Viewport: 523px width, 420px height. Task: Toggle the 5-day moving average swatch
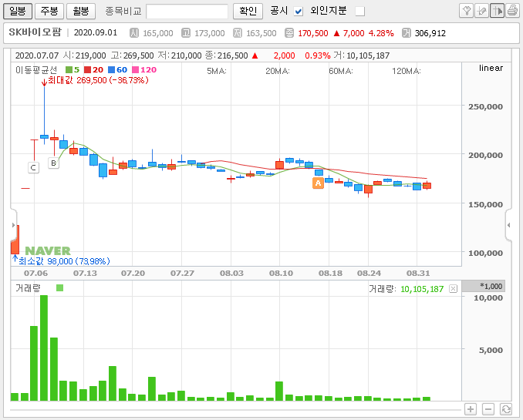click(x=69, y=69)
